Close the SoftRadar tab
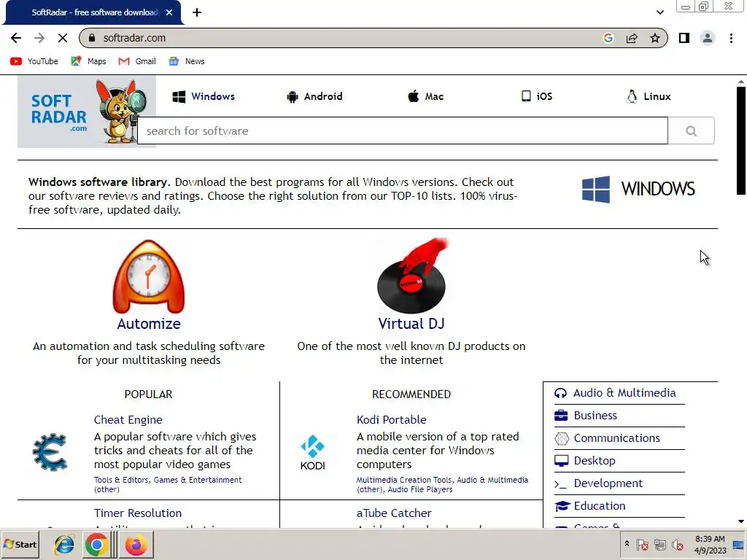The image size is (747, 560). 169,12
